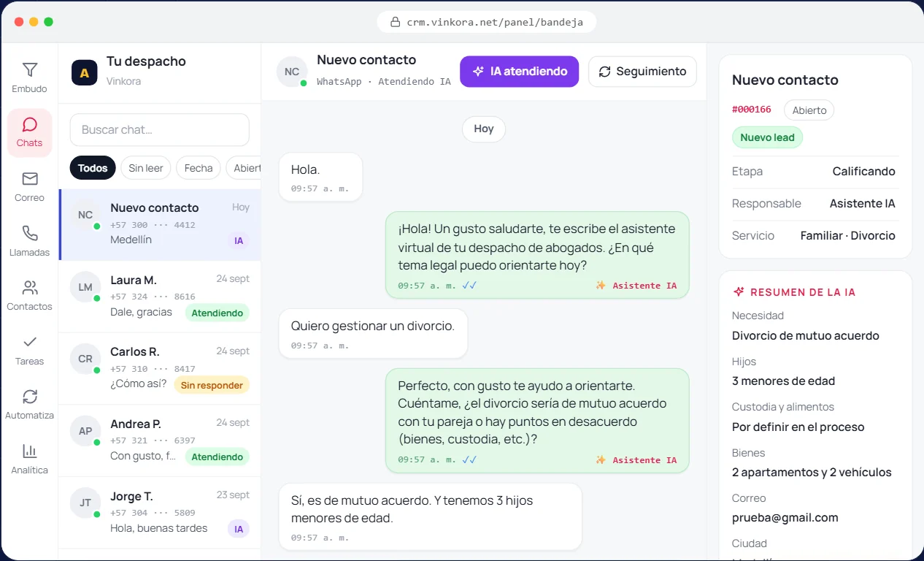Click the IA badge on Jorge T. chat

click(x=238, y=528)
